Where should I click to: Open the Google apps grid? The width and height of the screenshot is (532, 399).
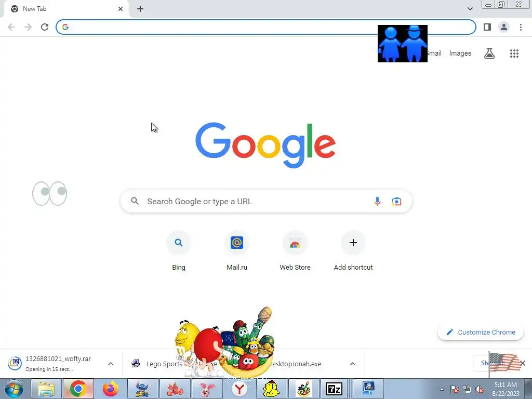[x=514, y=54]
